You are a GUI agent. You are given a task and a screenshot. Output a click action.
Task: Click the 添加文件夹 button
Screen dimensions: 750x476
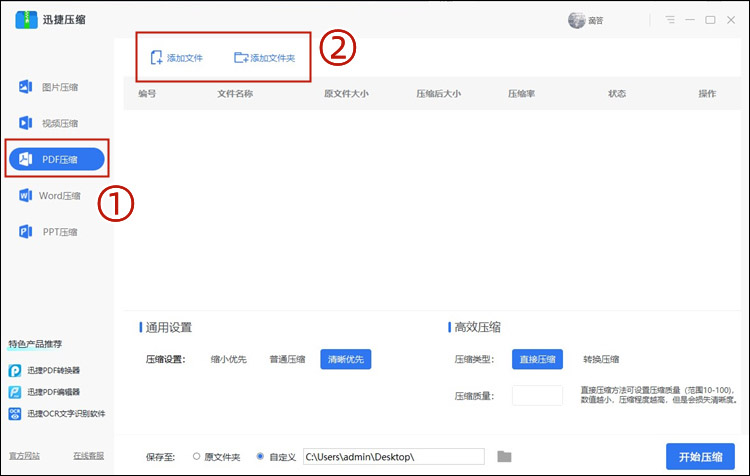point(265,58)
